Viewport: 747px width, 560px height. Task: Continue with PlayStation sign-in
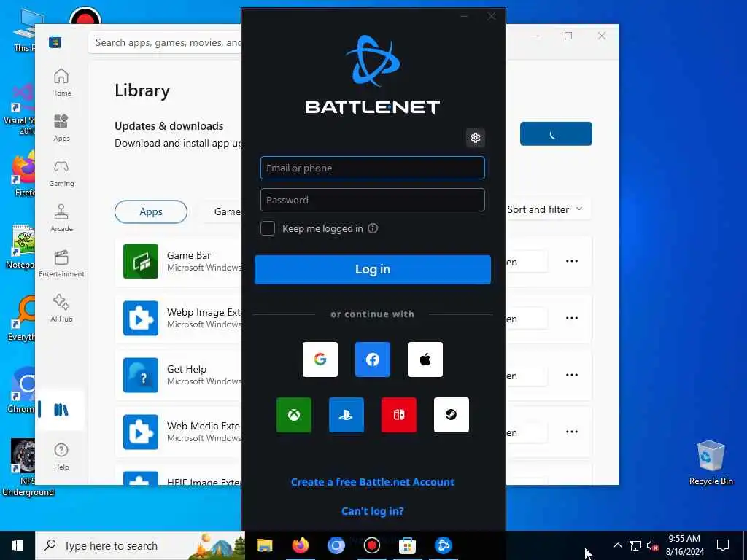[x=347, y=415]
